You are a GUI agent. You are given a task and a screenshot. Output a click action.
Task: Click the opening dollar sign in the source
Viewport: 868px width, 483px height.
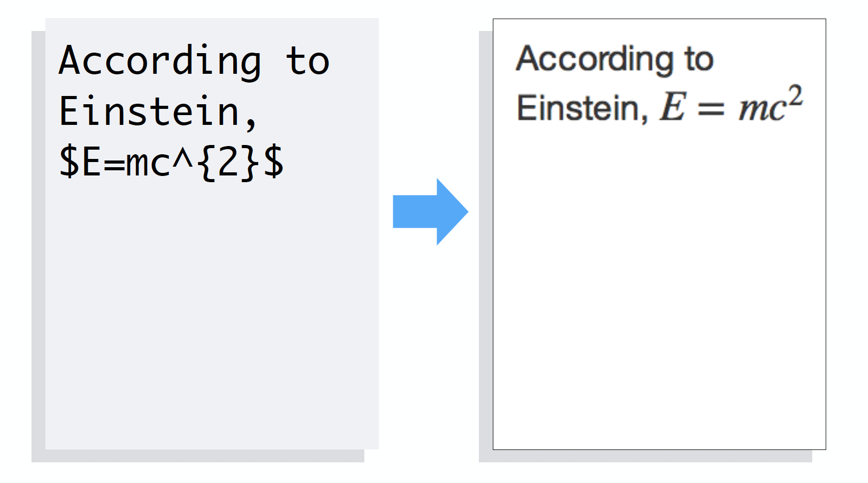tap(69, 162)
